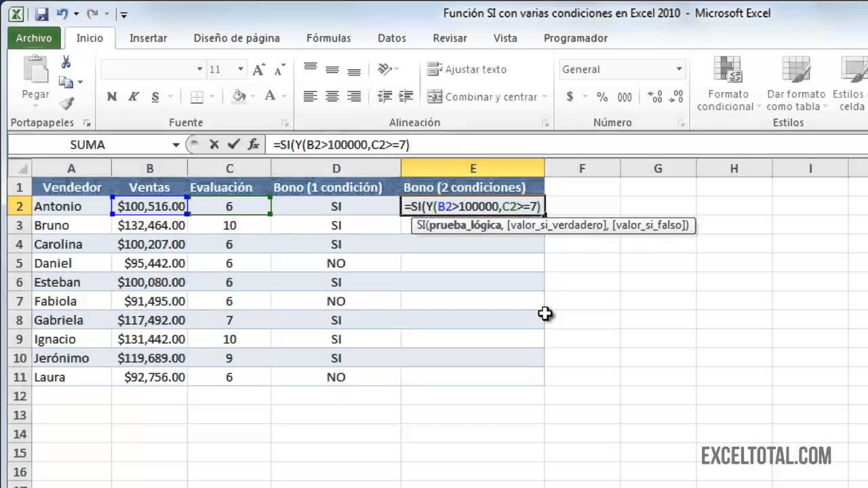868x488 pixels.
Task: Switch to Diseño de página tab
Action: click(237, 38)
